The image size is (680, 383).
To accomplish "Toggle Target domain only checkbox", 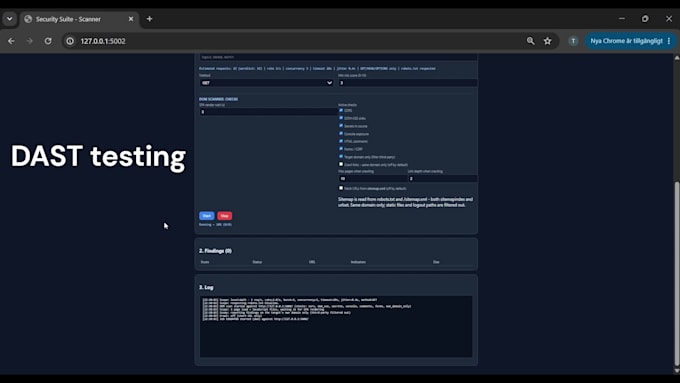I will (x=341, y=157).
